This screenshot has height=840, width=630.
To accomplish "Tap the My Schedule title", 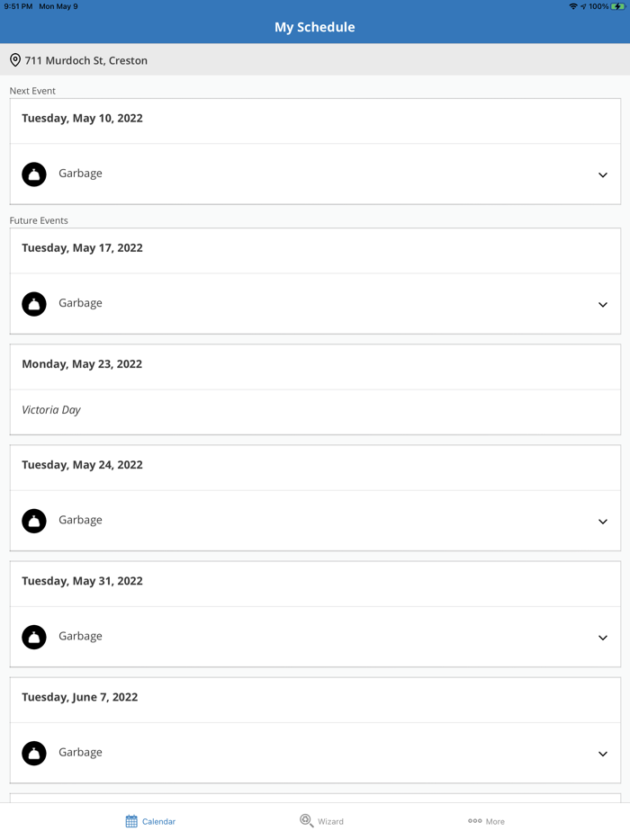I will click(315, 27).
